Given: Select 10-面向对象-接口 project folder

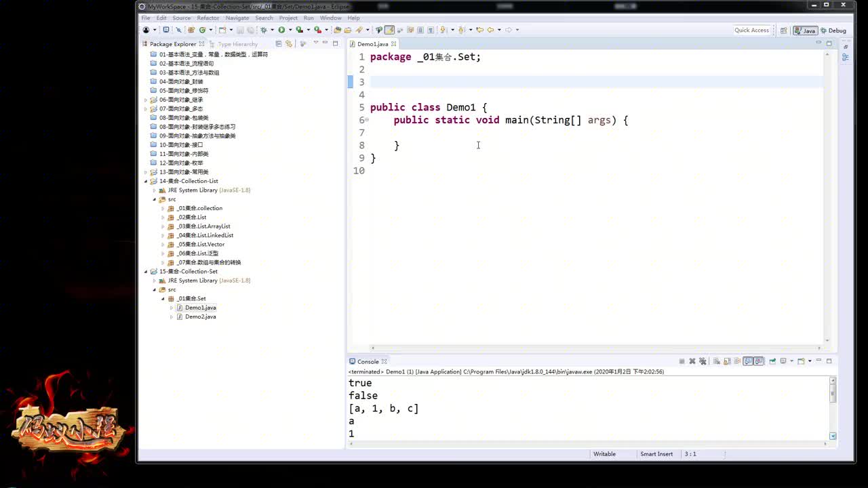Looking at the screenshot, I should (x=176, y=145).
